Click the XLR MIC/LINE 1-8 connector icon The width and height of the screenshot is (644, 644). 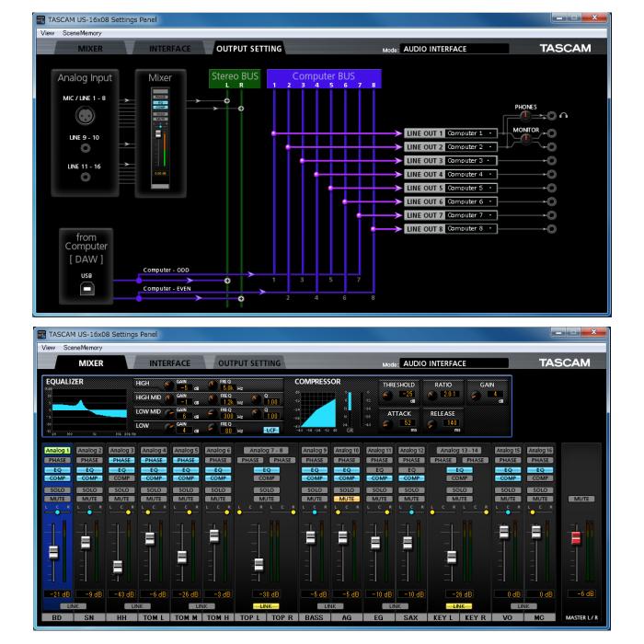pyautogui.click(x=85, y=115)
